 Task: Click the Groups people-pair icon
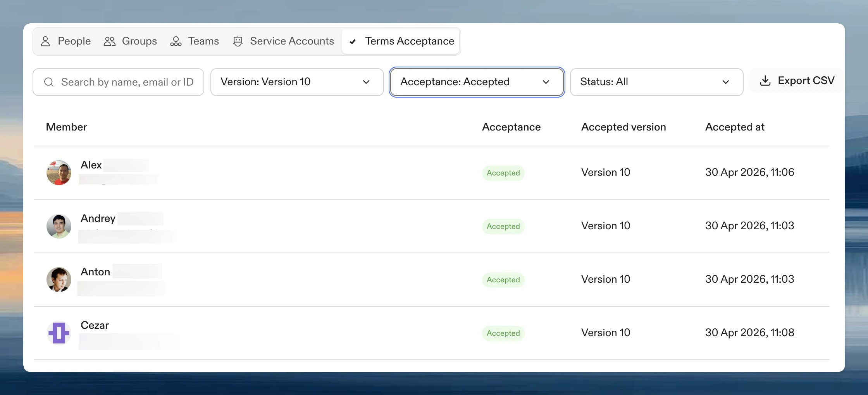pos(109,41)
